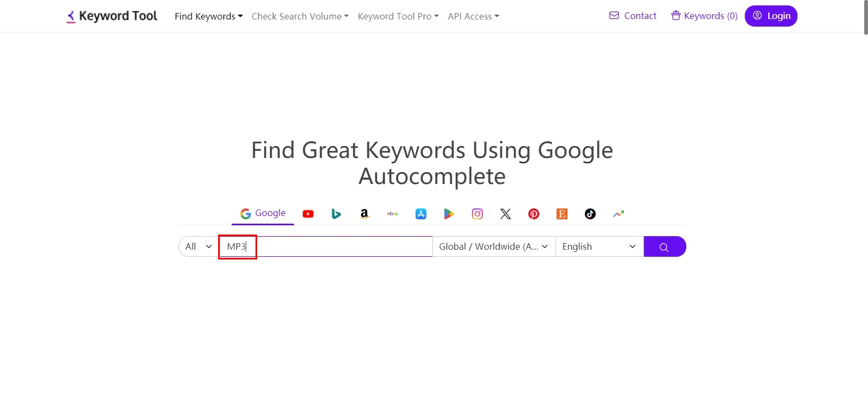
Task: Open the Keywords (0) basket
Action: click(x=704, y=16)
